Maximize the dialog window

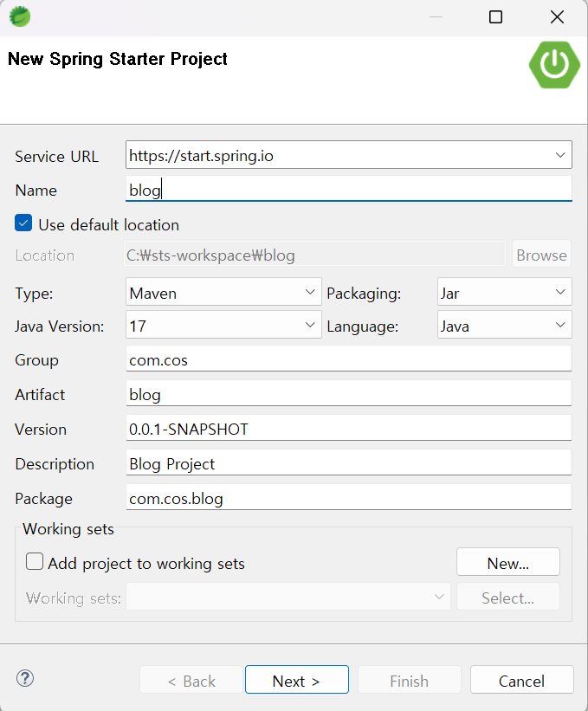(495, 17)
